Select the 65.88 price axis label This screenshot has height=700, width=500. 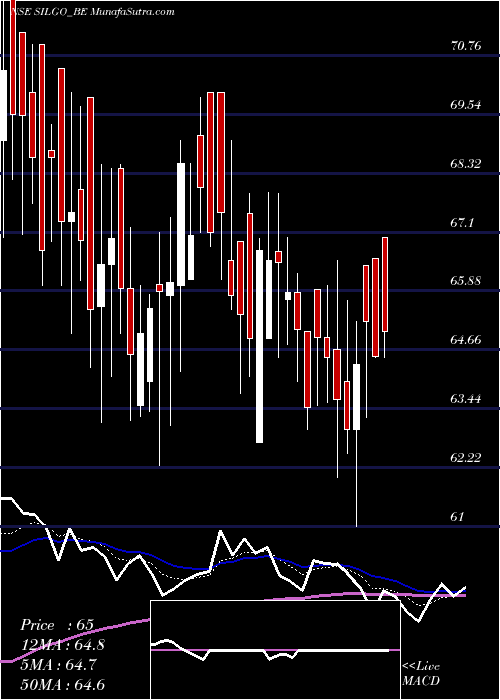click(x=466, y=281)
